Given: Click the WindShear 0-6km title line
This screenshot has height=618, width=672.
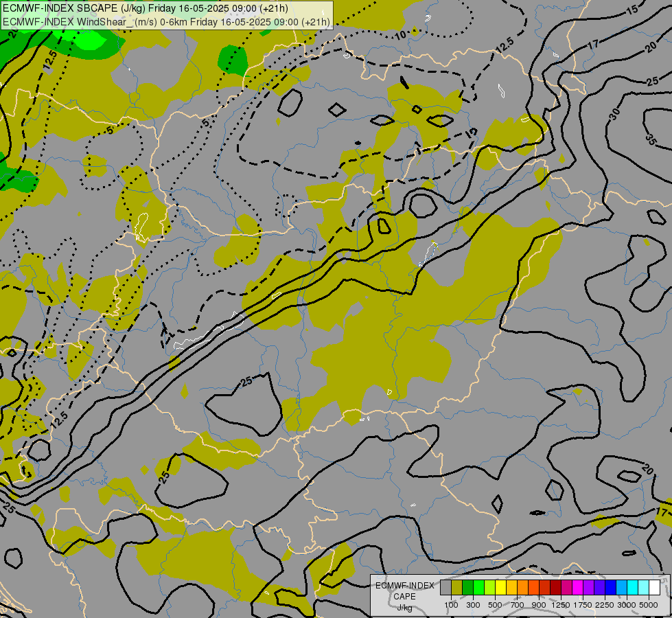Looking at the screenshot, I should click(x=166, y=22).
